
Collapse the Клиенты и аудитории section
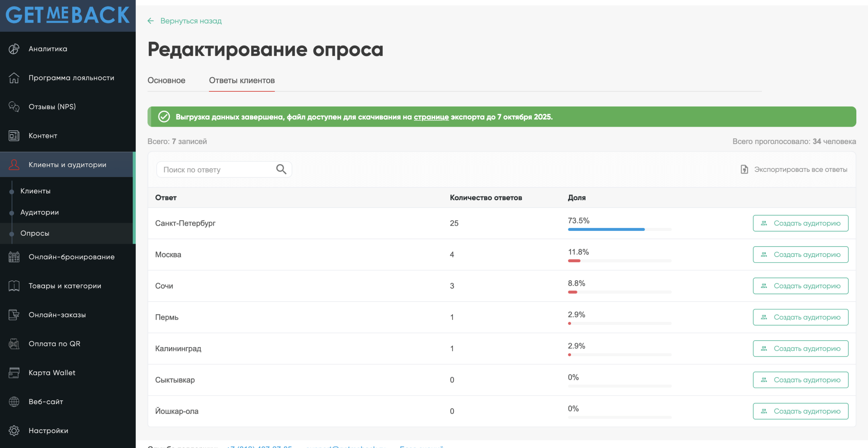68,164
